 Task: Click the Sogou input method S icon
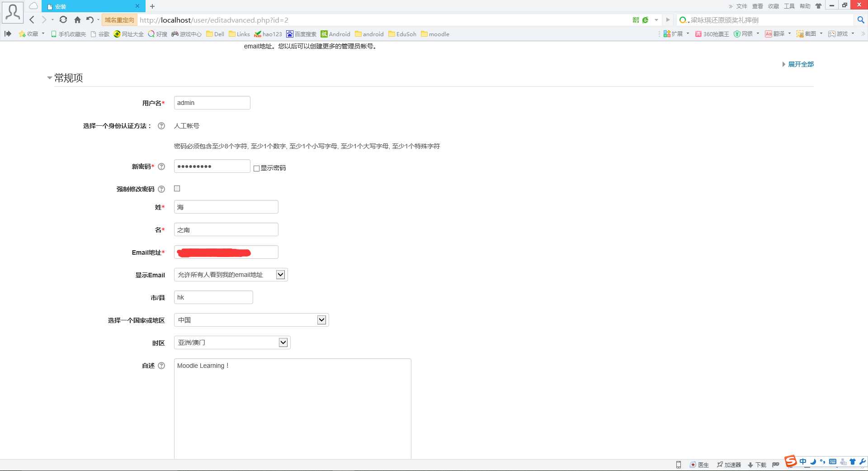tap(791, 461)
